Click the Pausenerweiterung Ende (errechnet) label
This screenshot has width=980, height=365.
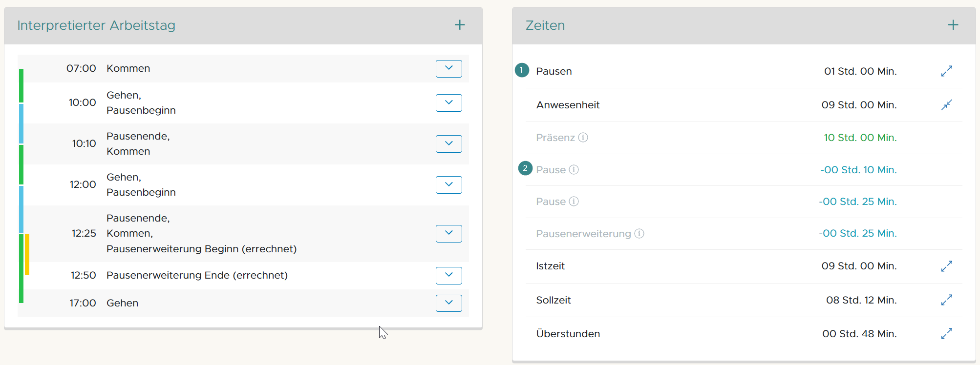197,275
